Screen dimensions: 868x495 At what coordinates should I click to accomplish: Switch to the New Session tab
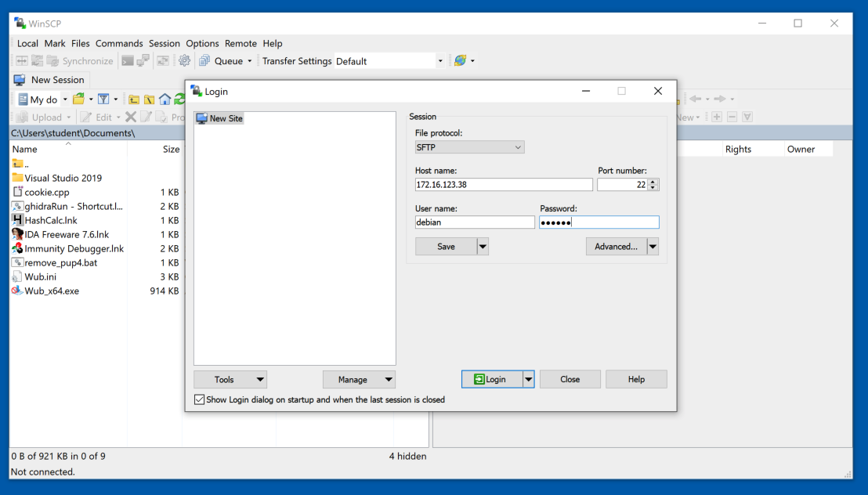coord(49,80)
